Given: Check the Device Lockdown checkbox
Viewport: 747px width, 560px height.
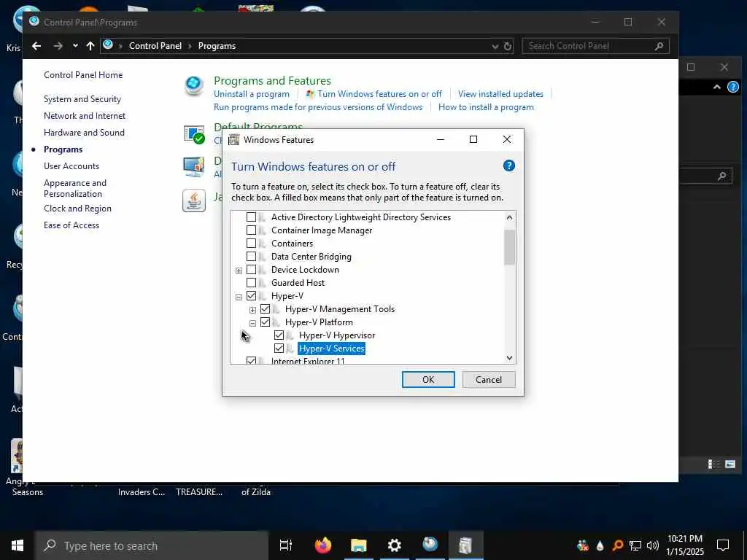Looking at the screenshot, I should [x=251, y=270].
